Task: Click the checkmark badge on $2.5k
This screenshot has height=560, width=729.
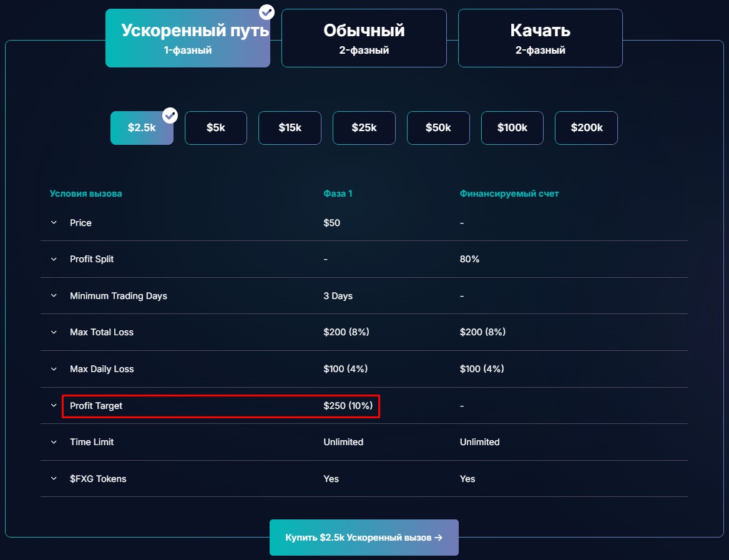Action: (170, 115)
